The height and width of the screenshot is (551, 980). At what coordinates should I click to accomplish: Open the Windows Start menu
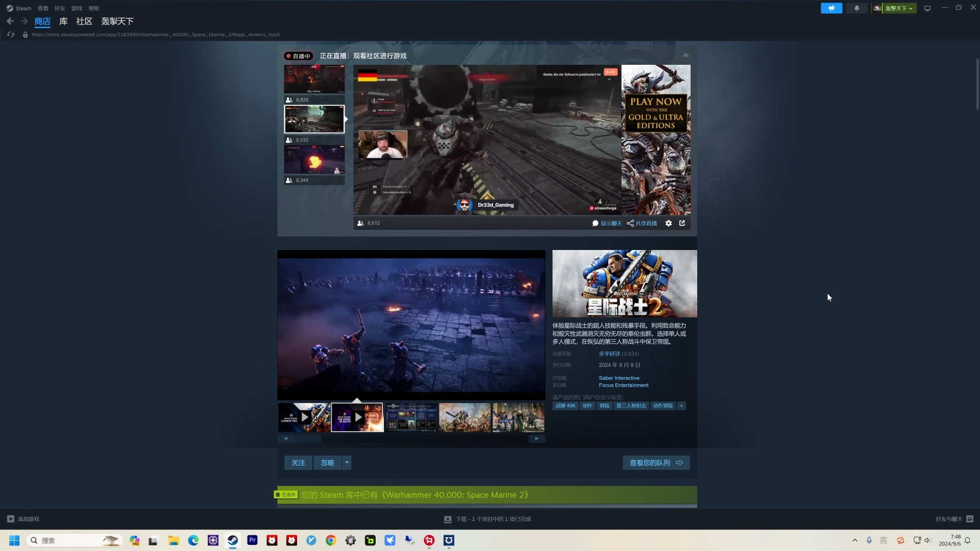[x=14, y=540]
